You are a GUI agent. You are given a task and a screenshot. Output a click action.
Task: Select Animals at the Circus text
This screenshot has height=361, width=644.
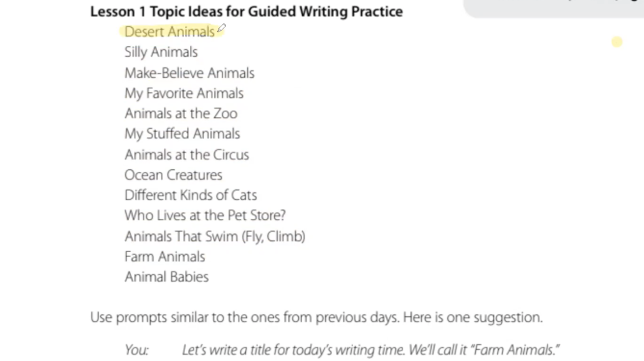[187, 154]
